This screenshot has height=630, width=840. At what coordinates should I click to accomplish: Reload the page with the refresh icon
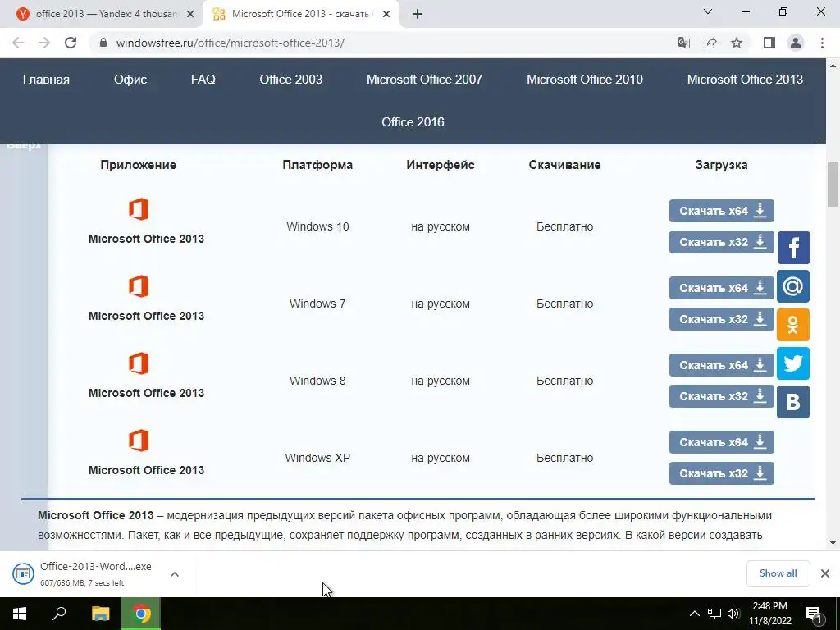[71, 43]
